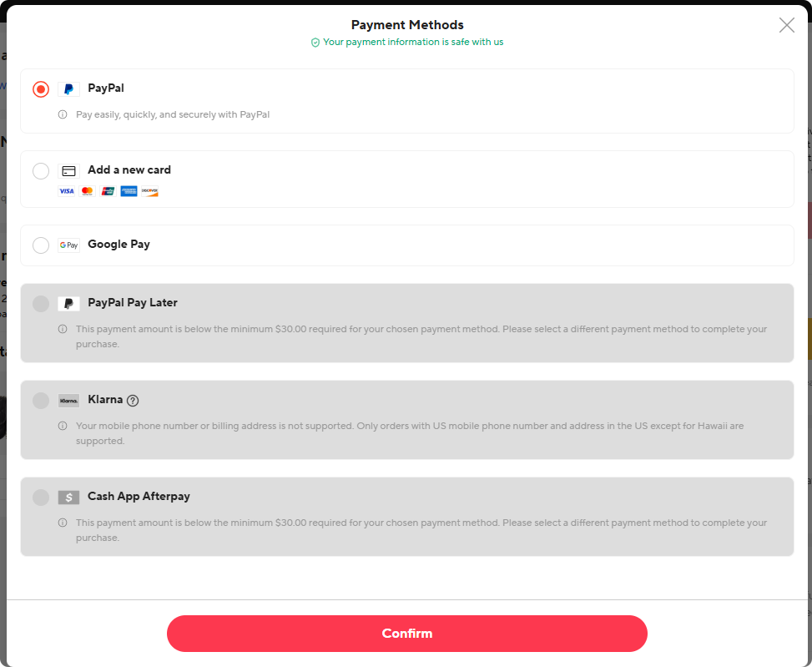Choose the PayPal Pay Later radio option
812x667 pixels.
point(41,304)
